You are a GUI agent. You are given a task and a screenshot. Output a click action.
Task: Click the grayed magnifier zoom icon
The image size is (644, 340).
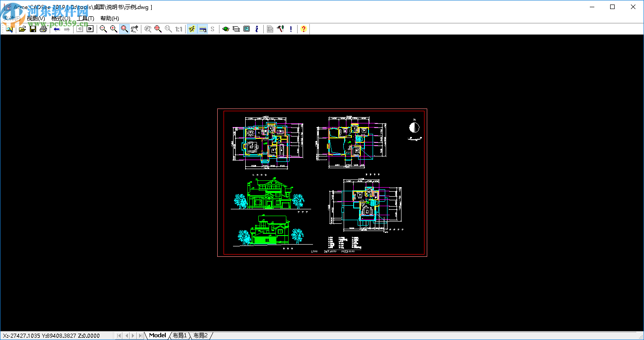click(168, 29)
